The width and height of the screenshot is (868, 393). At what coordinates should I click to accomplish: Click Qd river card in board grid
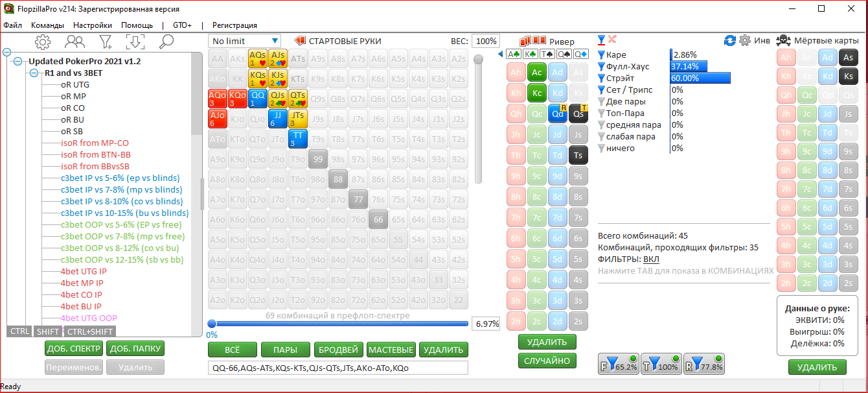tap(558, 113)
